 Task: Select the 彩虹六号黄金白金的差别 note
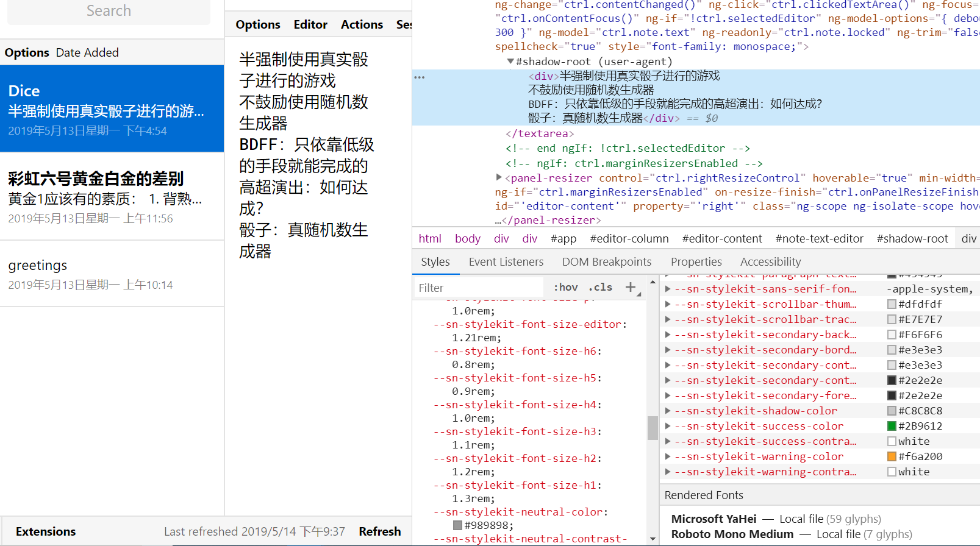(112, 197)
